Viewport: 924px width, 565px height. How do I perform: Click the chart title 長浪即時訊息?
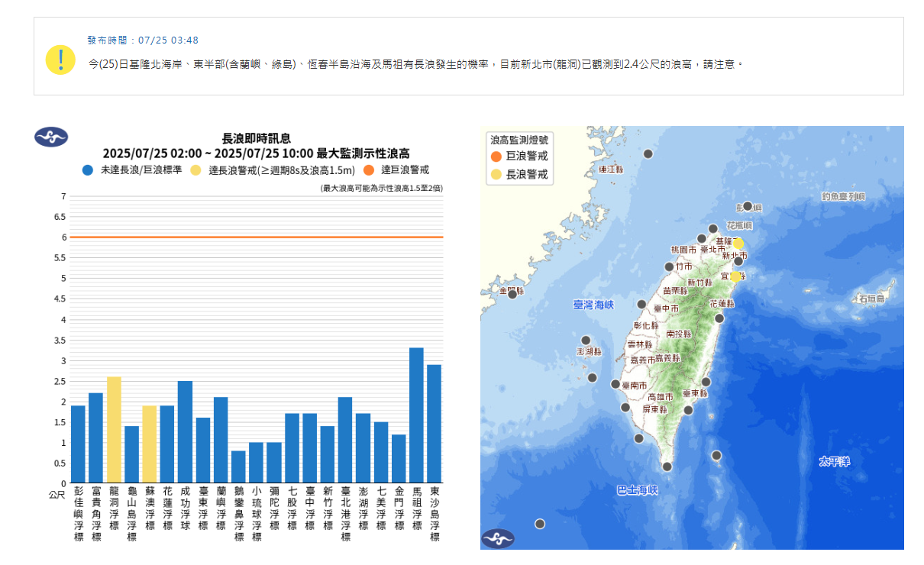[257, 138]
